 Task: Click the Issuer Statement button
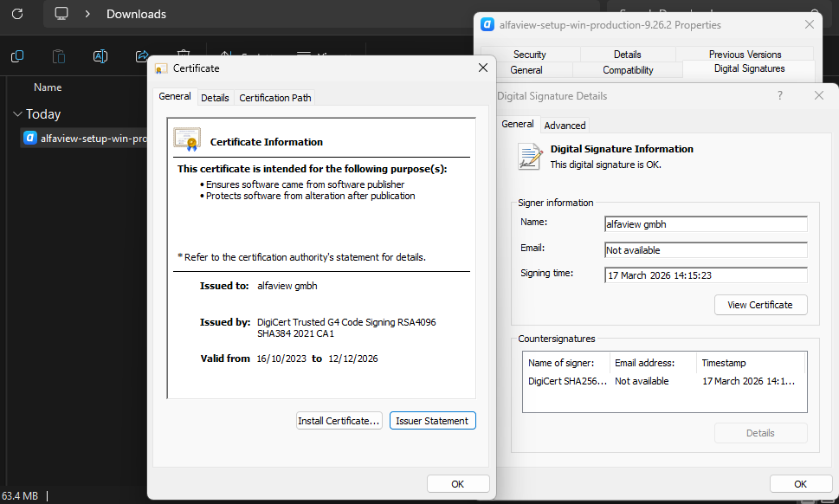[x=432, y=421]
